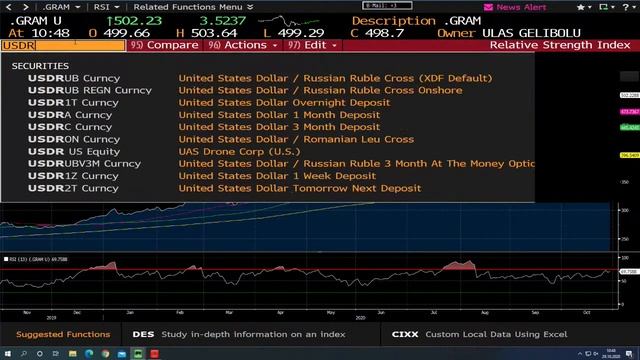640x360 pixels.
Task: Click the USDR security input field
Action: coord(63,45)
